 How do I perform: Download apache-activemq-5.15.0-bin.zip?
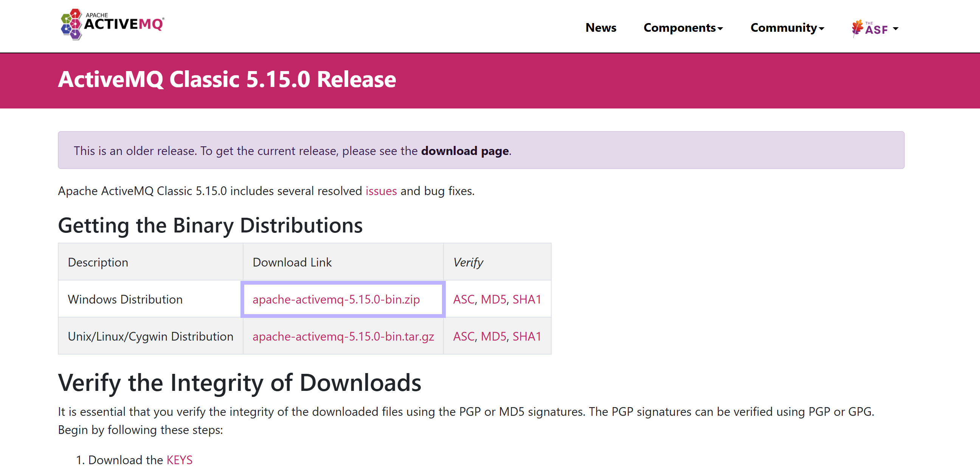336,299
